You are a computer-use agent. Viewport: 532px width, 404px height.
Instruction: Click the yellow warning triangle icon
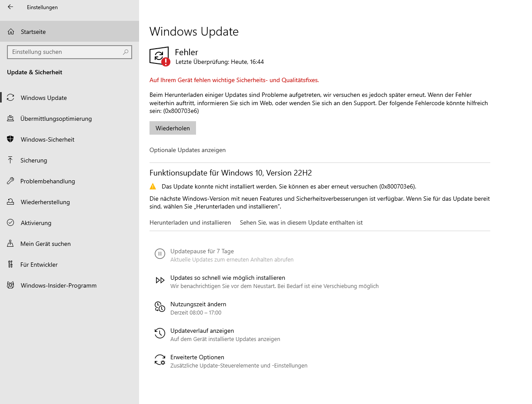point(153,186)
